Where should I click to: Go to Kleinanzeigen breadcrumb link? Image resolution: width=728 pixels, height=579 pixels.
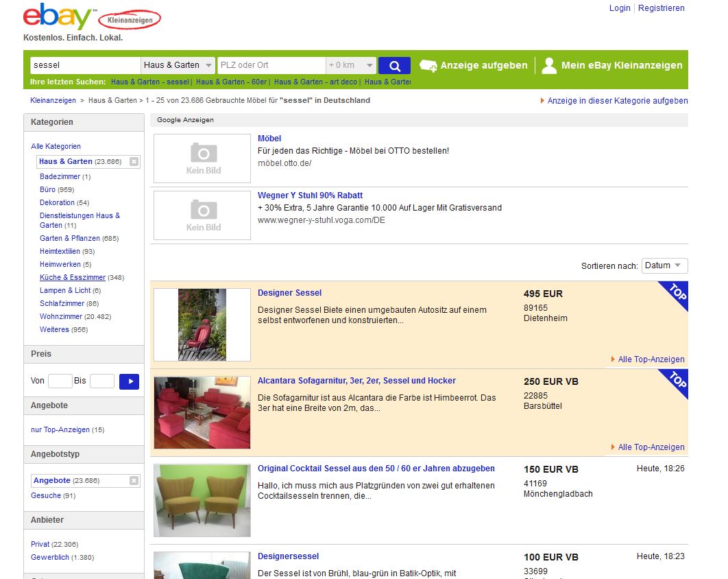(53, 100)
